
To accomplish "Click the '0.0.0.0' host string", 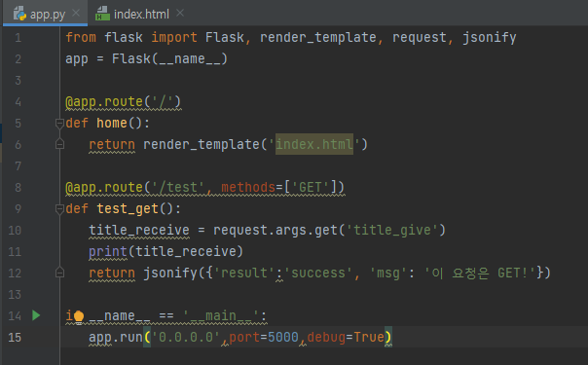I will [185, 338].
